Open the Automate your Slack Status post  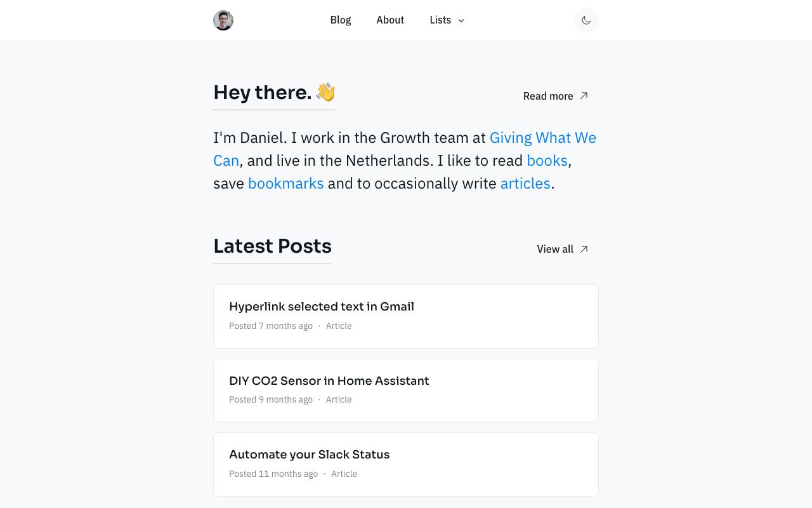click(x=406, y=464)
